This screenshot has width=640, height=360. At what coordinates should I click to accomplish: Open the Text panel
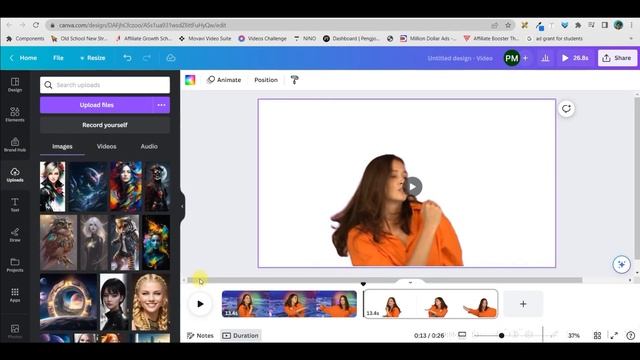pos(15,204)
